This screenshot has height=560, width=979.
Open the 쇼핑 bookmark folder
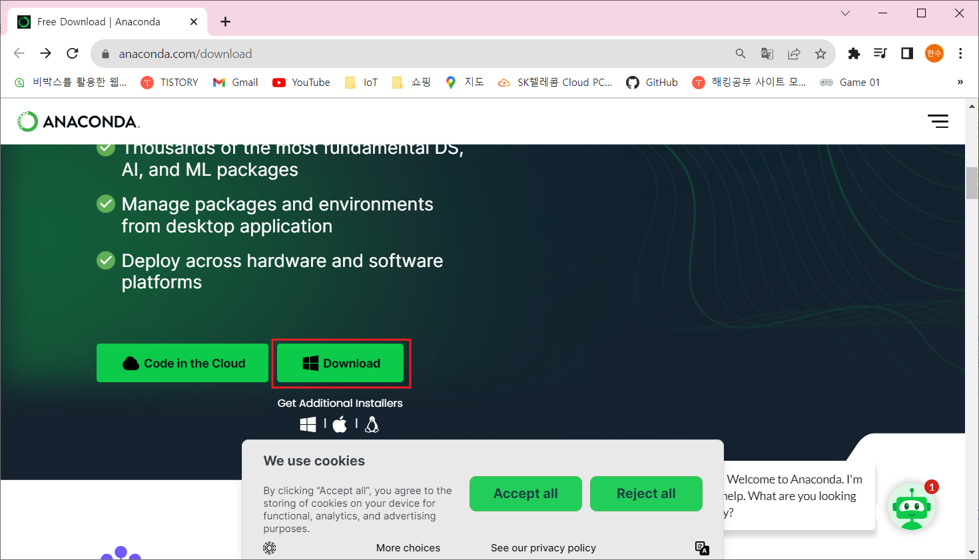pyautogui.click(x=412, y=83)
